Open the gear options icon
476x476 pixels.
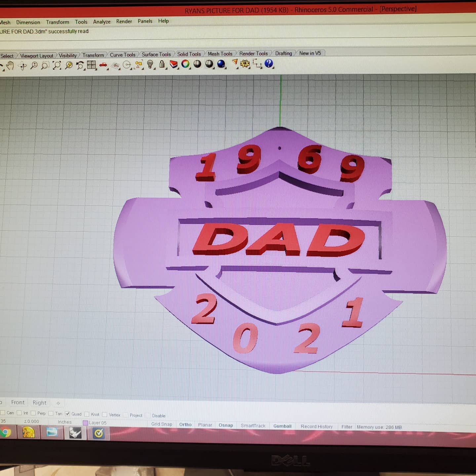pos(245,63)
